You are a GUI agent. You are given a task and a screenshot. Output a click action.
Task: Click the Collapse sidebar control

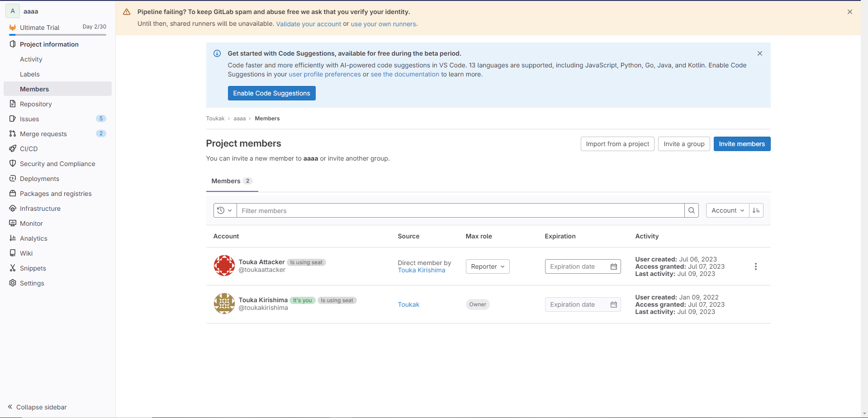coord(37,407)
